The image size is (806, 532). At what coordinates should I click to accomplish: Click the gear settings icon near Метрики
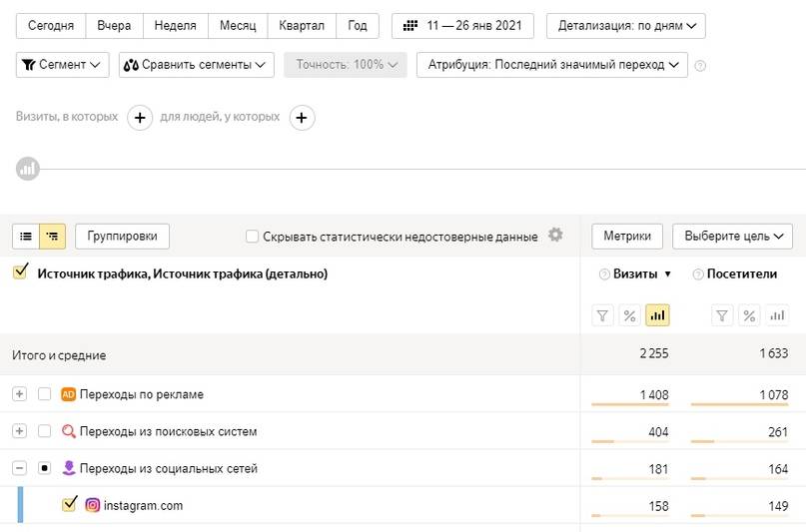coord(556,236)
